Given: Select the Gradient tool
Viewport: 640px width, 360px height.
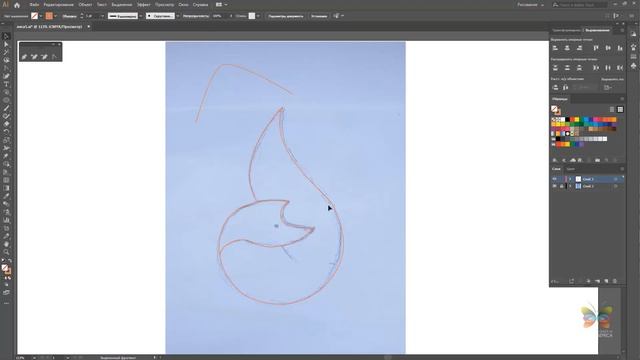Looking at the screenshot, I should point(6,188).
